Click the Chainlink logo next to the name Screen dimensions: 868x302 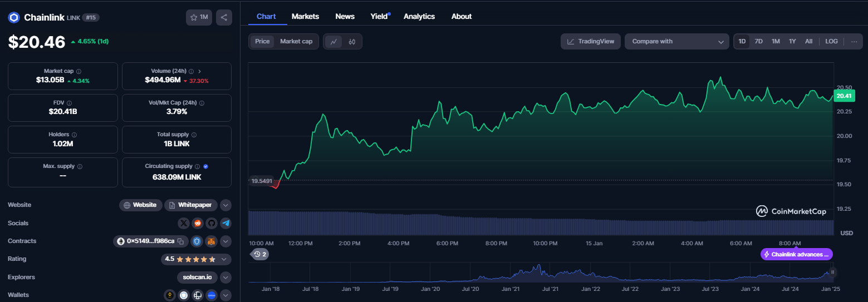pos(14,17)
